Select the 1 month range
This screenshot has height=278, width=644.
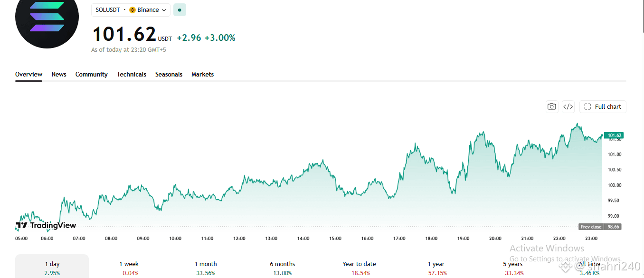(x=206, y=268)
